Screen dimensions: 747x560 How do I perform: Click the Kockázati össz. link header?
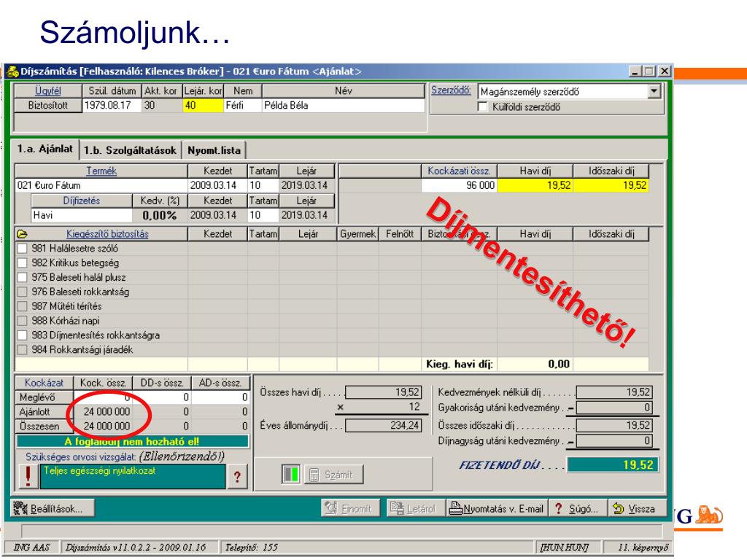(459, 171)
